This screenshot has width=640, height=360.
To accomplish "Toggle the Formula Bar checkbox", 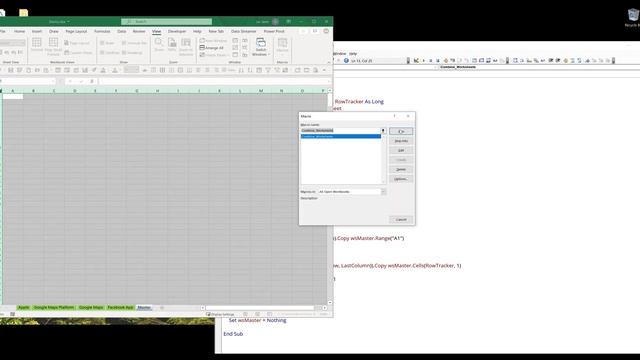I will click(134, 43).
